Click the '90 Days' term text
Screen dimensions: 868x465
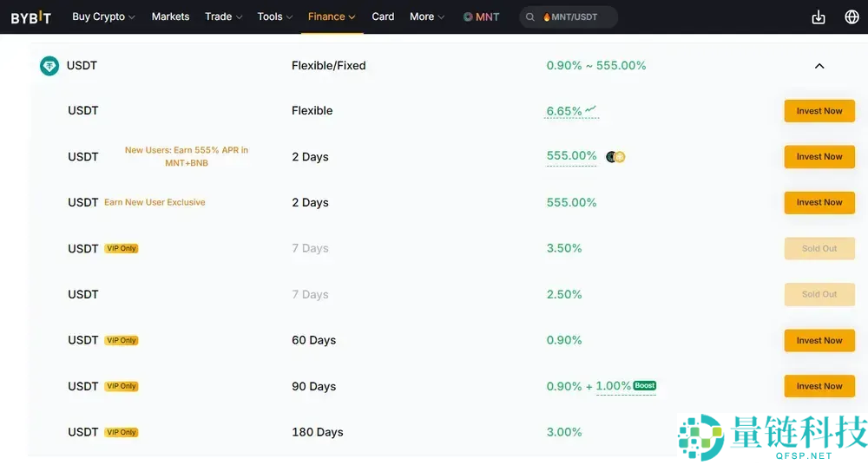pos(314,386)
